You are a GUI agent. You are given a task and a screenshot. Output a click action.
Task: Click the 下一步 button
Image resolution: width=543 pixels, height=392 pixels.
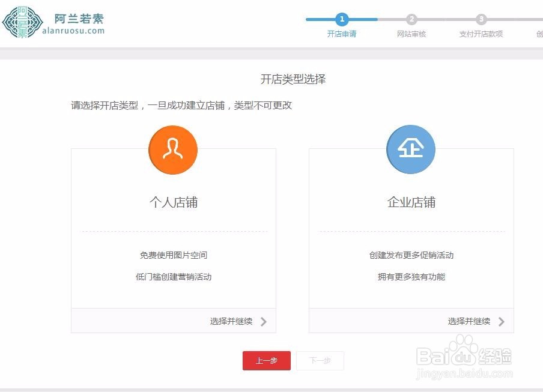[x=320, y=360]
